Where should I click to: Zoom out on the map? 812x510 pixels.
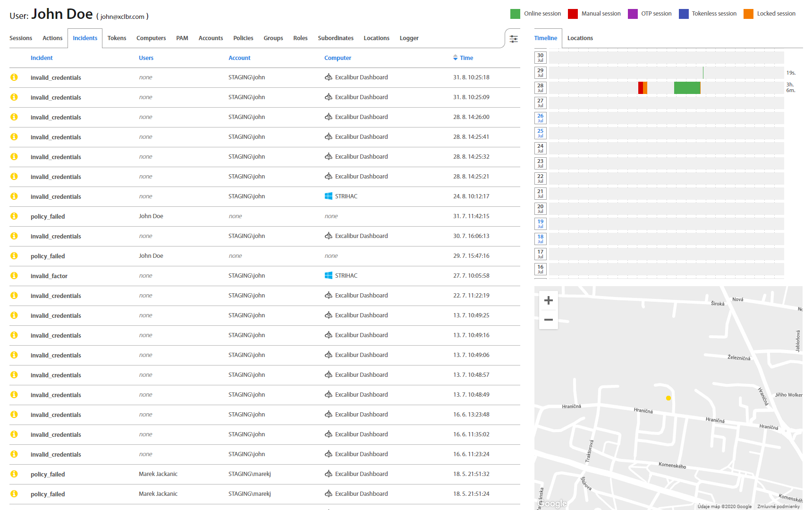point(548,320)
